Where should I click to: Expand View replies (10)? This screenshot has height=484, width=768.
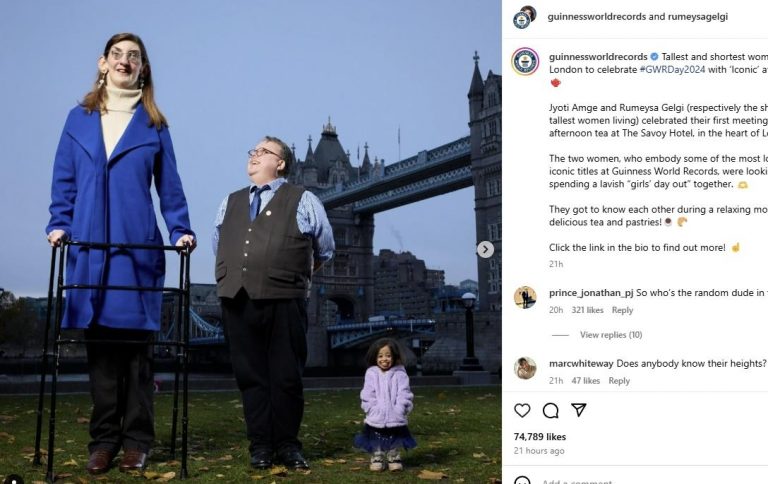pos(611,335)
